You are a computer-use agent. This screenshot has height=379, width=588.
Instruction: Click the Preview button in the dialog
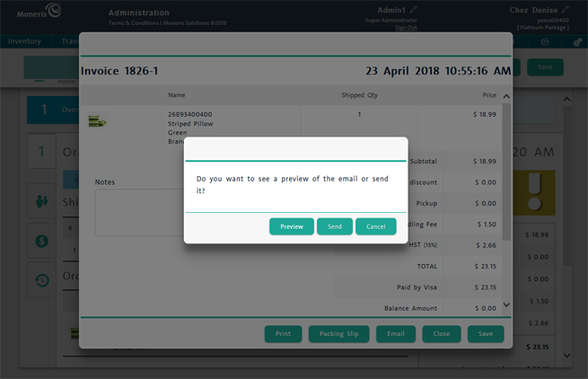click(292, 226)
